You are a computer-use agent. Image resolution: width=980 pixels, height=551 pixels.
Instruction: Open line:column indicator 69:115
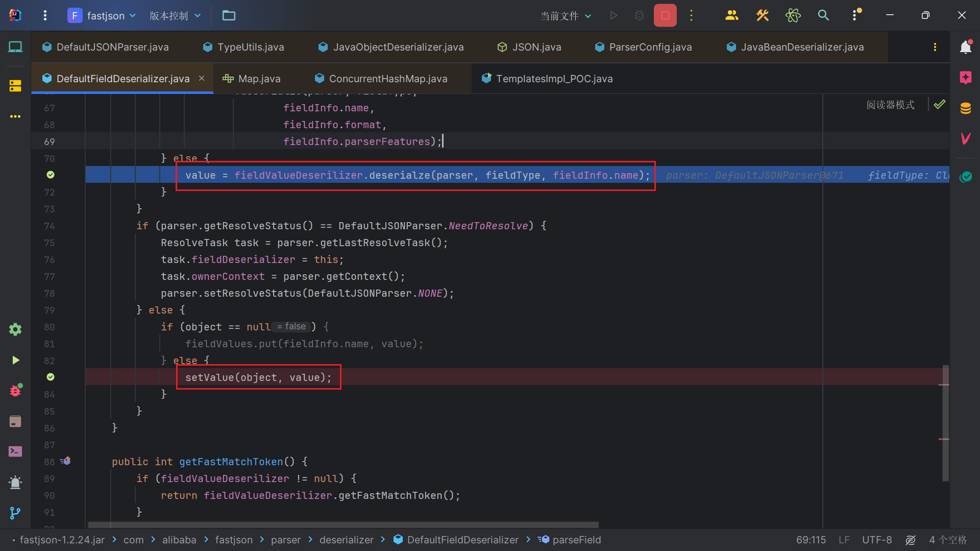[x=811, y=540]
